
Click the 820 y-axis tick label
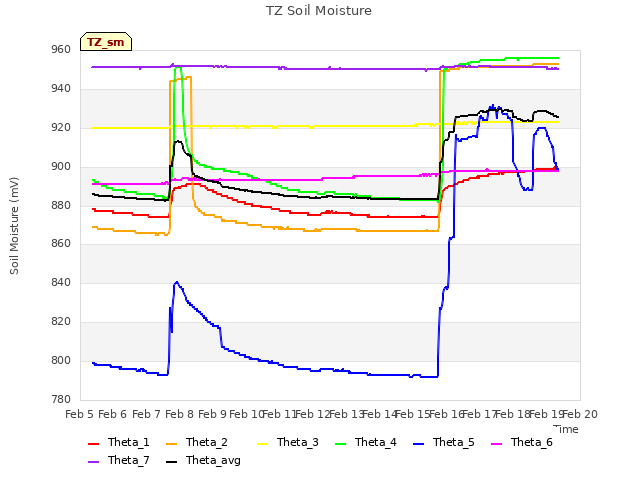61,322
